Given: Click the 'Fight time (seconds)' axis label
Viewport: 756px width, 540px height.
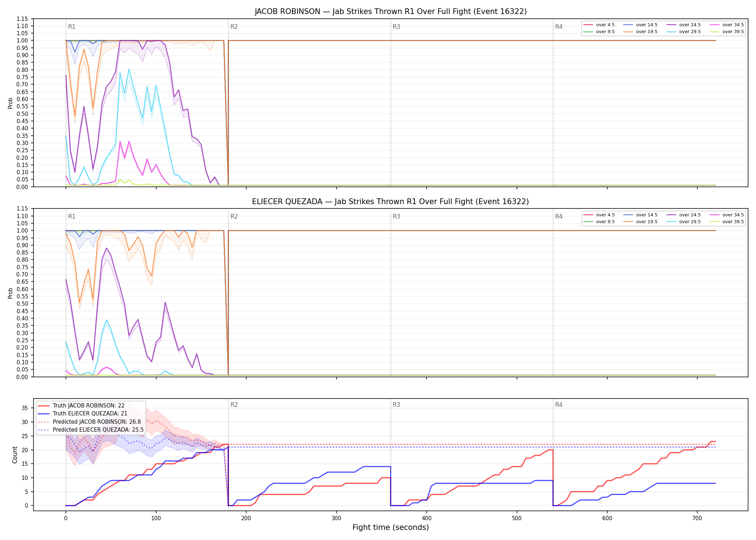Looking at the screenshot, I should 391,527.
